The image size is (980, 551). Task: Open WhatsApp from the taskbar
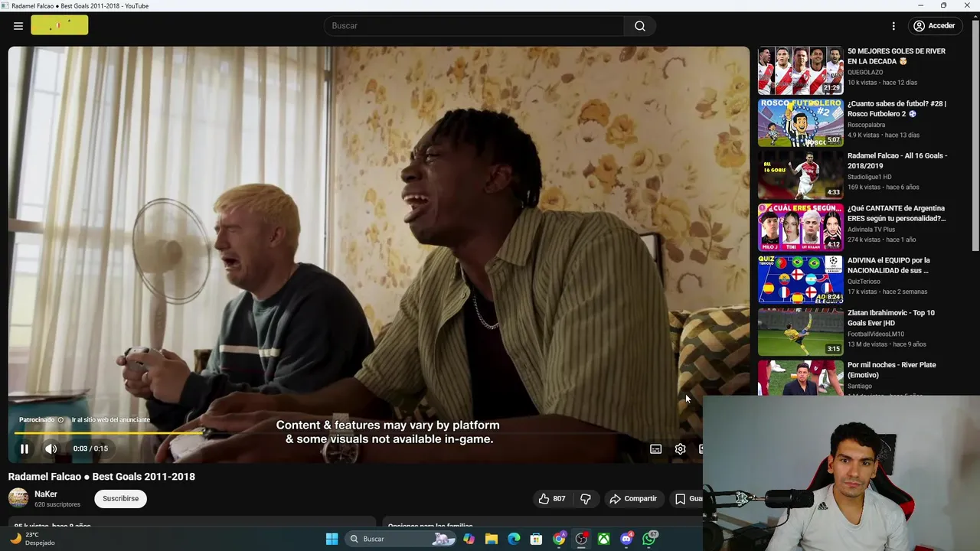point(650,540)
